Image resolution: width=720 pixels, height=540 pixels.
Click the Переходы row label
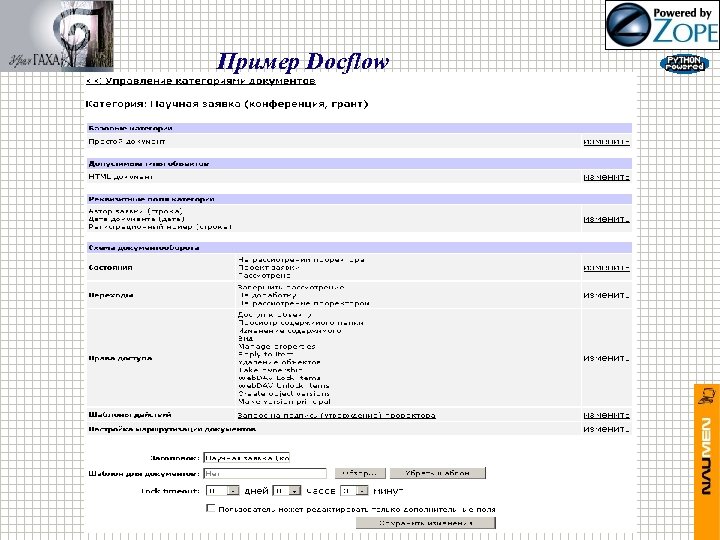pyautogui.click(x=111, y=295)
